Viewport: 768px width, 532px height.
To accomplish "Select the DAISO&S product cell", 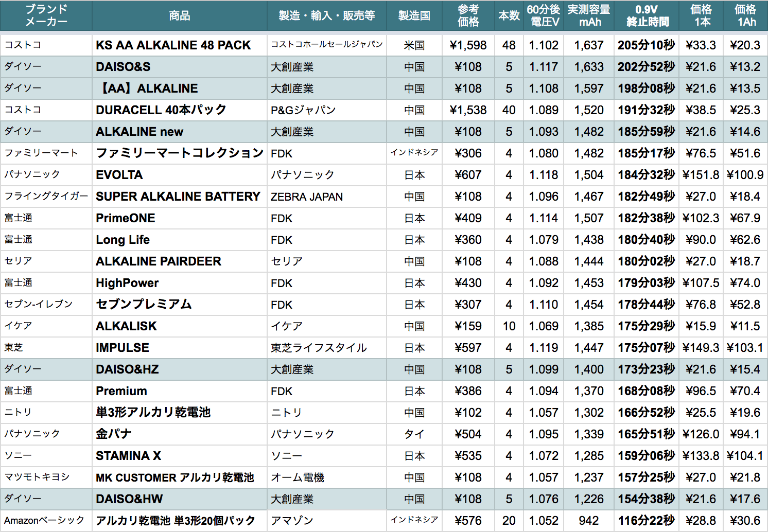I will (x=180, y=67).
